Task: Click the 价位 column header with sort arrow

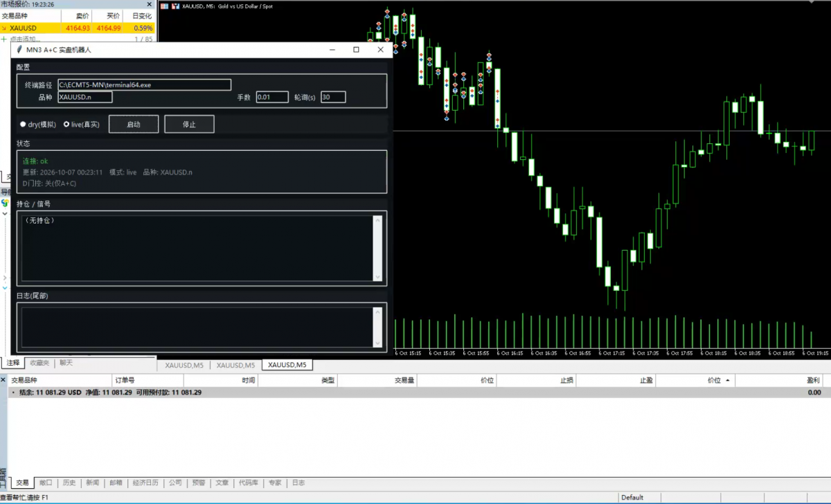Action: (x=695, y=380)
